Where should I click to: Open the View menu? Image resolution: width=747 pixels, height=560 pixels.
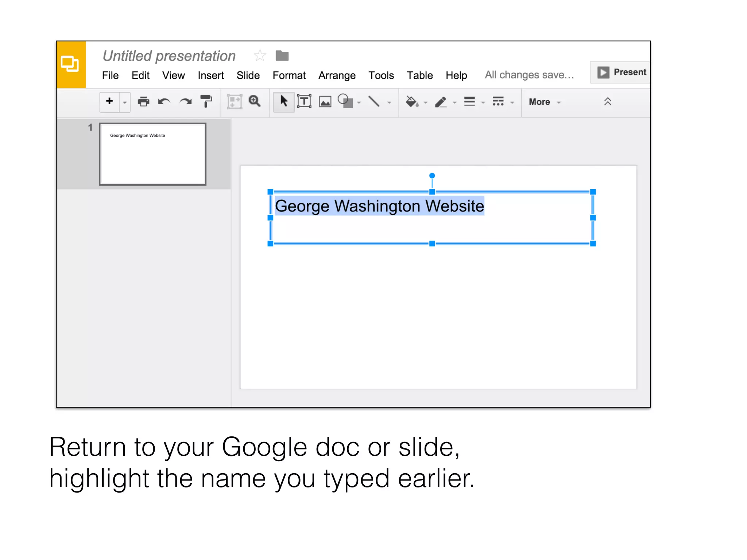(174, 75)
